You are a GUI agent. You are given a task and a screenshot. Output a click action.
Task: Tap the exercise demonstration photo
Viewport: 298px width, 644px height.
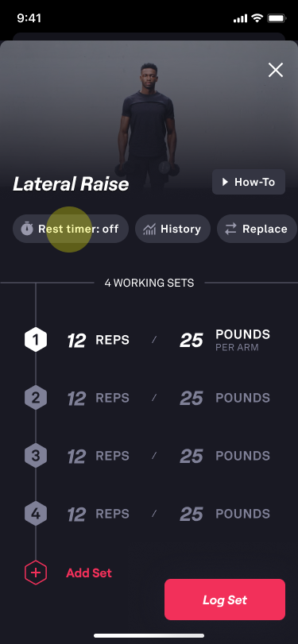tap(148, 123)
